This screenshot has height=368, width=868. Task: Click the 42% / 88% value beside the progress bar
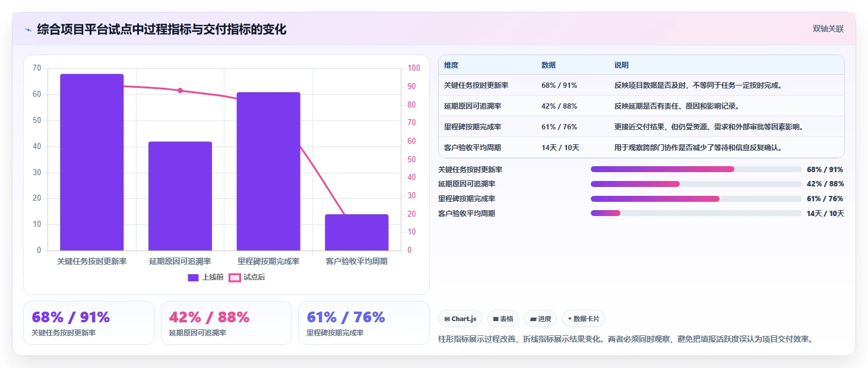[825, 184]
